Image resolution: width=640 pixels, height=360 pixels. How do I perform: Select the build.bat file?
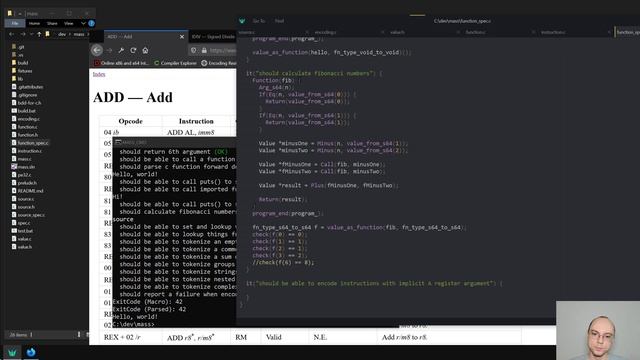[24, 111]
